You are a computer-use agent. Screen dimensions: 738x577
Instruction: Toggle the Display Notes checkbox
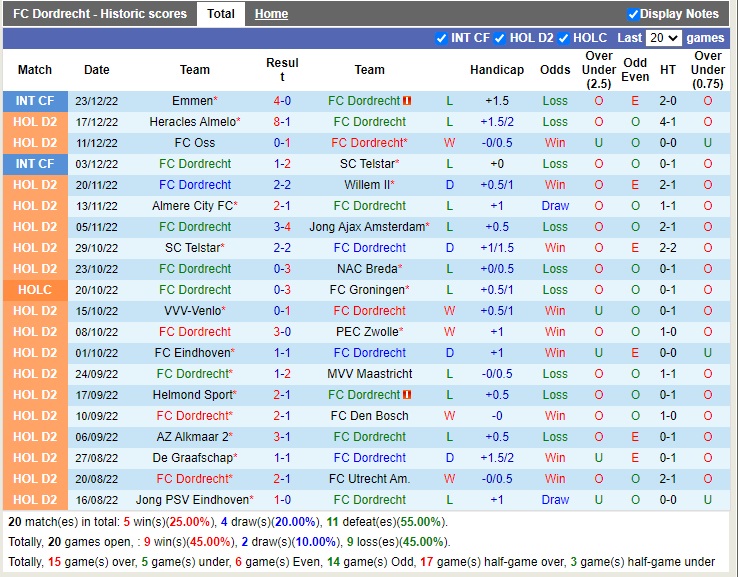click(633, 14)
